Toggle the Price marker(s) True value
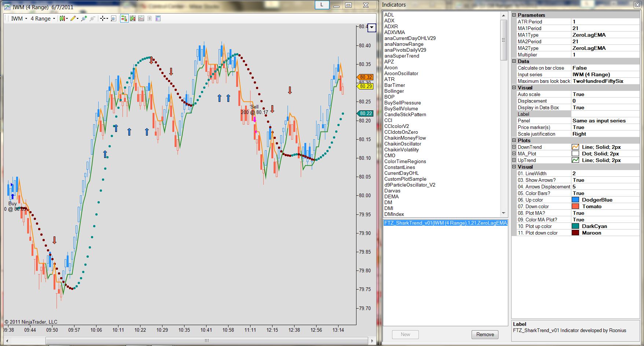 (x=605, y=127)
